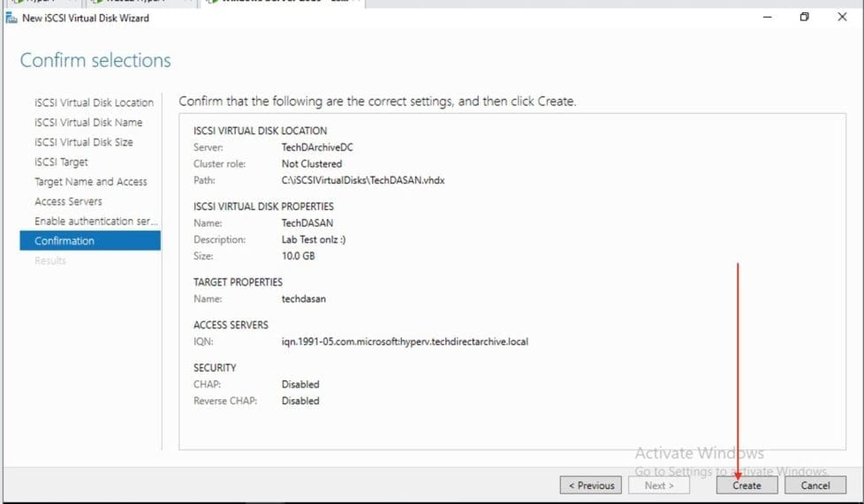Click the greyed-out Results step
This screenshot has width=864, height=504.
point(50,260)
